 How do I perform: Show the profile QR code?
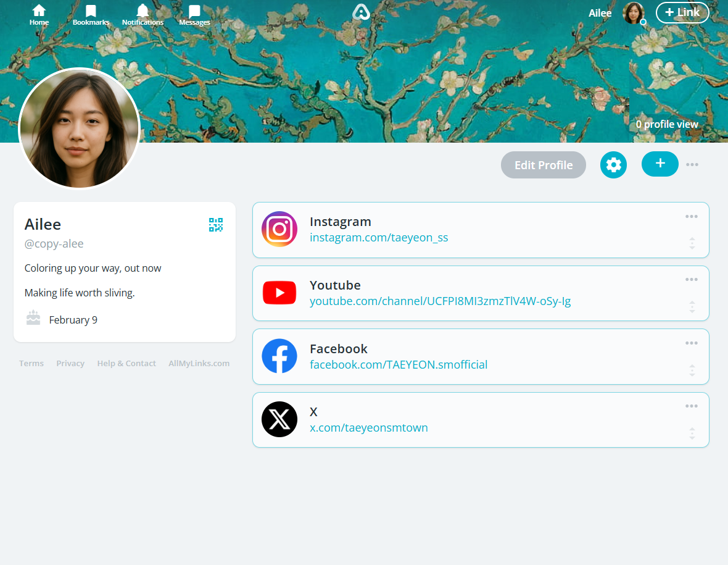pyautogui.click(x=216, y=225)
